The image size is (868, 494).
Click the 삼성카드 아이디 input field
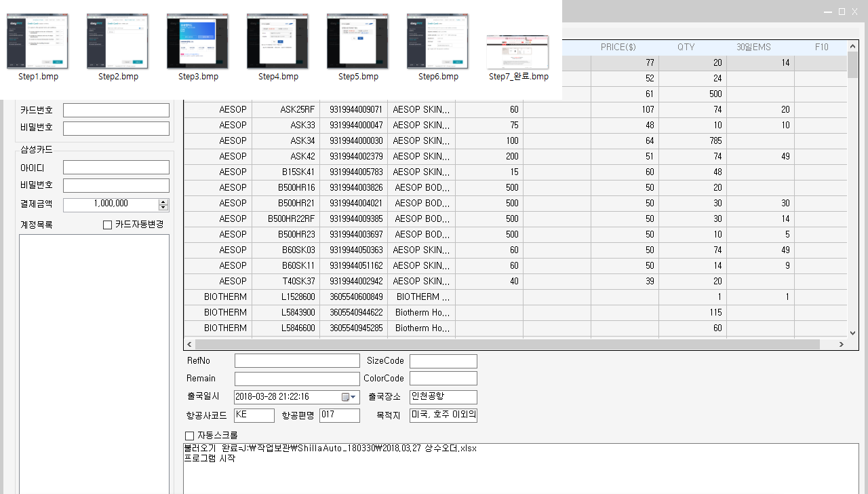[x=115, y=167]
